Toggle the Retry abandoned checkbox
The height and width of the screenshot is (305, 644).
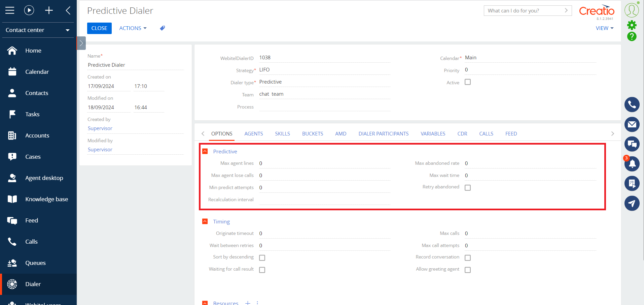pyautogui.click(x=468, y=188)
